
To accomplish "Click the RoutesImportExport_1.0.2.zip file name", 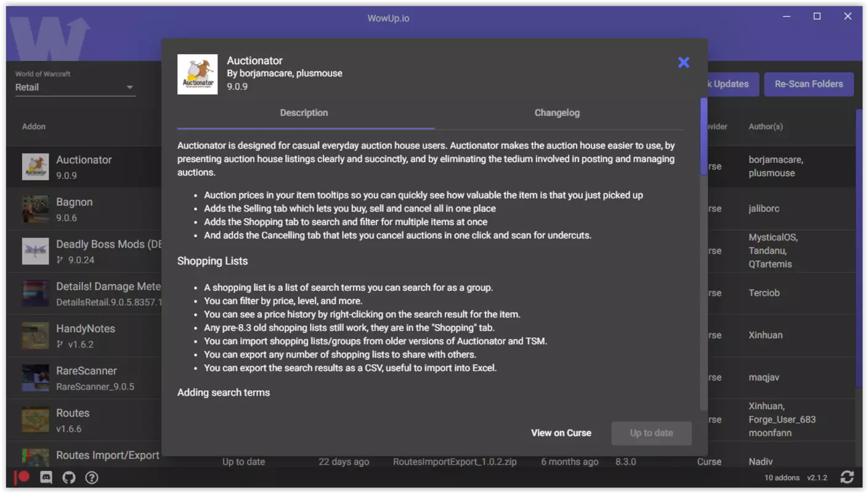I will coord(455,462).
